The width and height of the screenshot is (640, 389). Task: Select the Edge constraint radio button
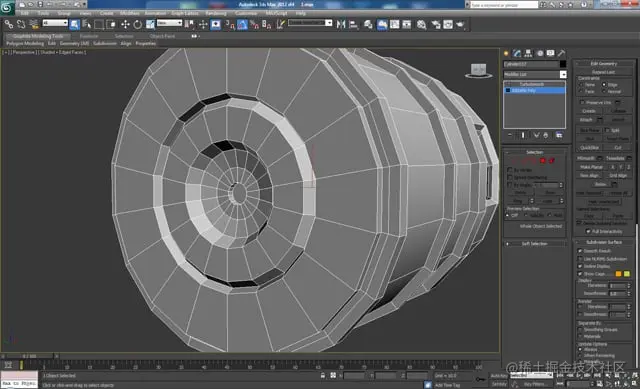coord(604,84)
